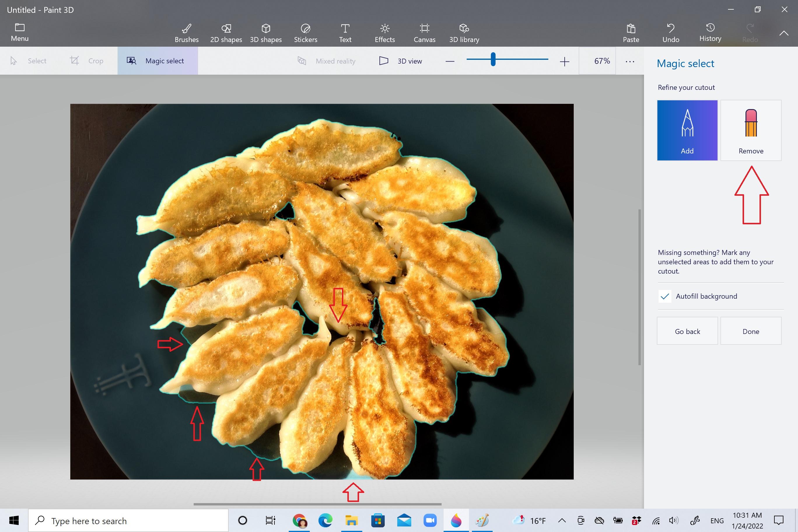798x532 pixels.
Task: Open the more options menu
Action: [x=630, y=61]
